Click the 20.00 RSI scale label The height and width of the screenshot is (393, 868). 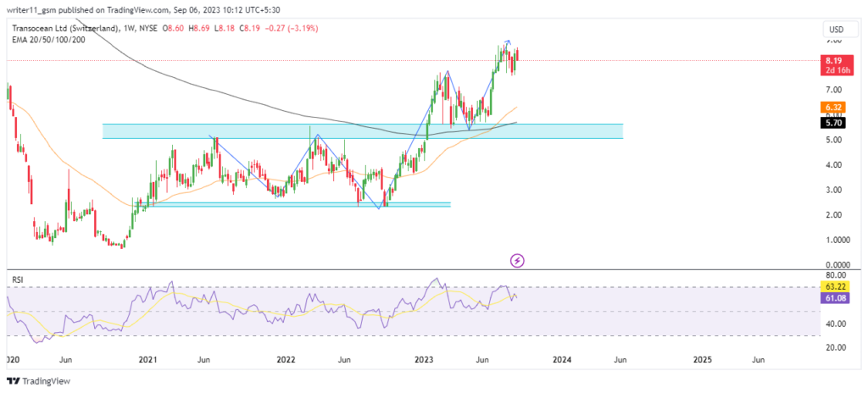(835, 347)
